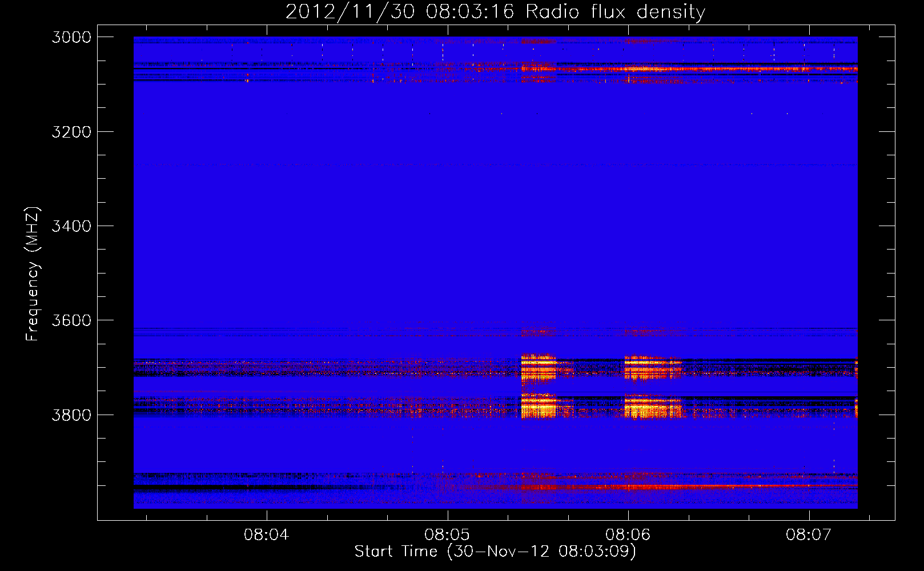Click the 3800 frequency tick label

(71, 415)
